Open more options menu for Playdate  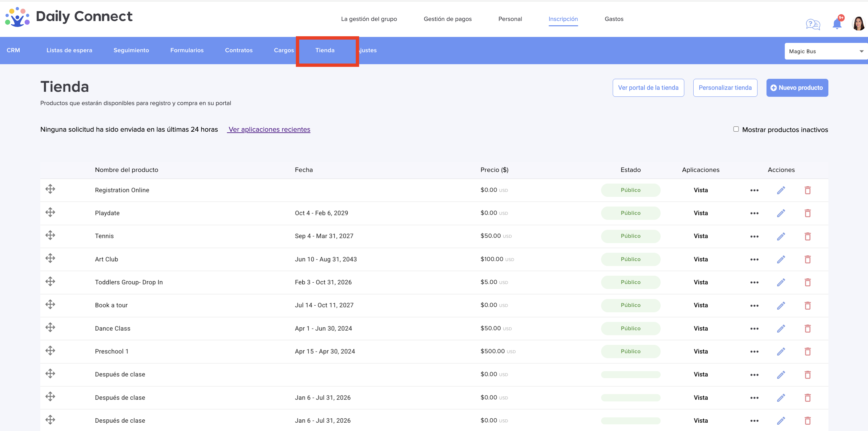[754, 214]
